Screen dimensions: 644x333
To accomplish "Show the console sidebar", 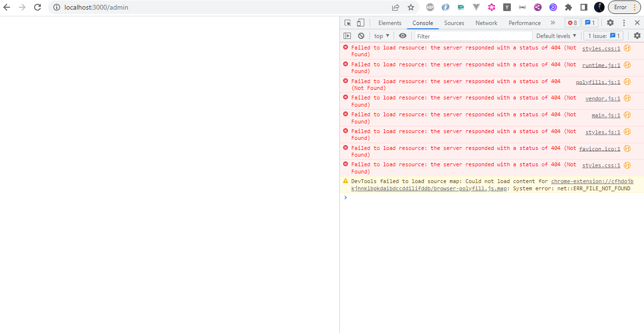I will coord(347,36).
